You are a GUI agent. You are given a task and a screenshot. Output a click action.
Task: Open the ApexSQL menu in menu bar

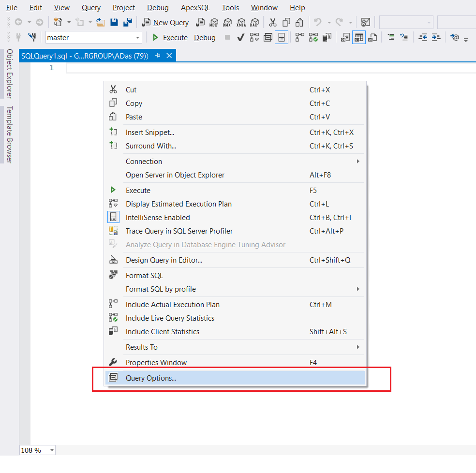195,8
